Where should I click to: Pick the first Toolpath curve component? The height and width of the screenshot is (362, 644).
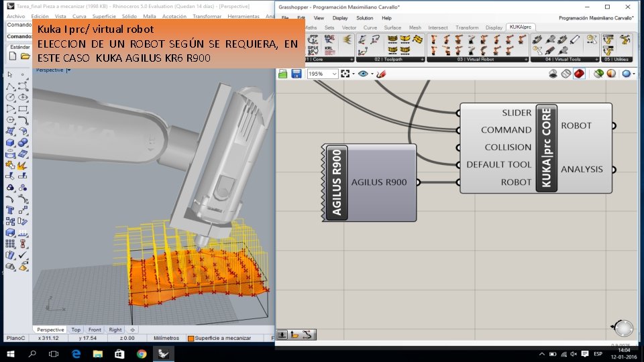click(362, 40)
